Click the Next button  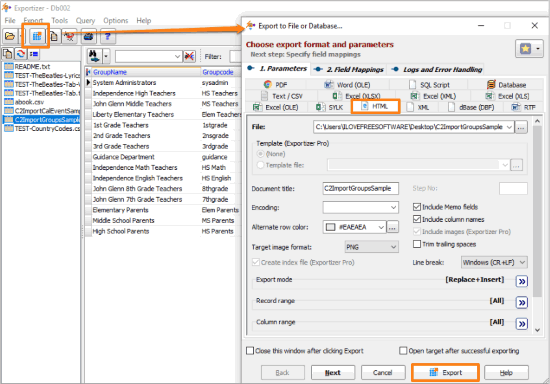pyautogui.click(x=333, y=372)
